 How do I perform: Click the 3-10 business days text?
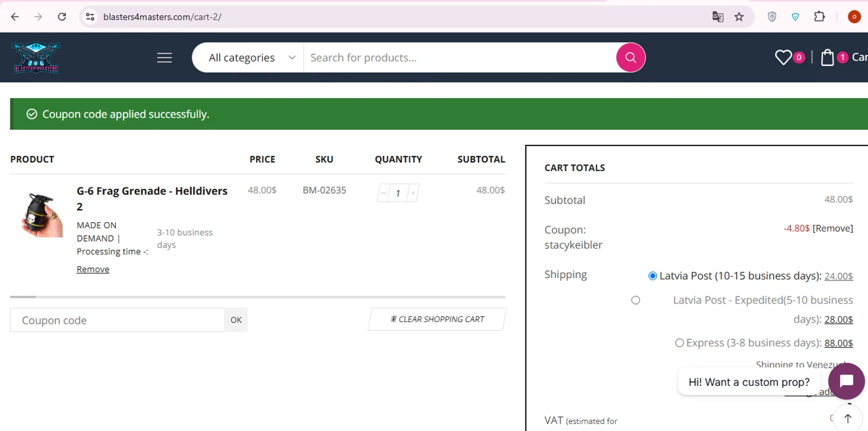[185, 239]
